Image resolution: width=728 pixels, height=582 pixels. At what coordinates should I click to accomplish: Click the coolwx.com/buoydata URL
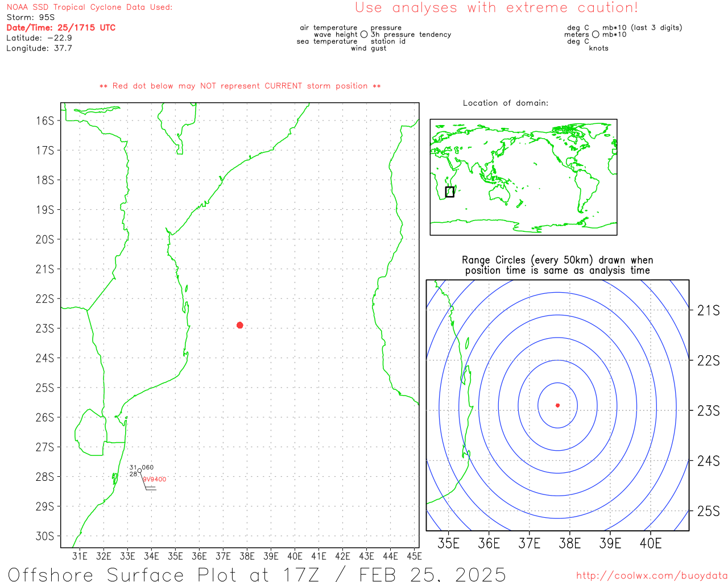pyautogui.click(x=652, y=576)
